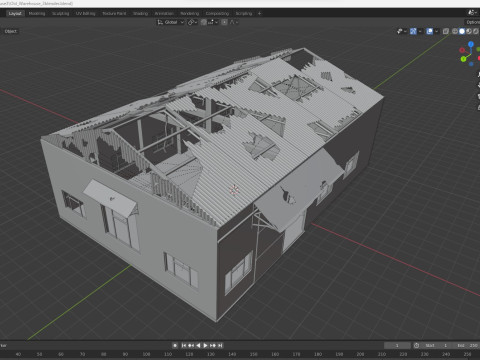Expand the overlays options arrow
This screenshot has width=480, height=360.
point(436,31)
